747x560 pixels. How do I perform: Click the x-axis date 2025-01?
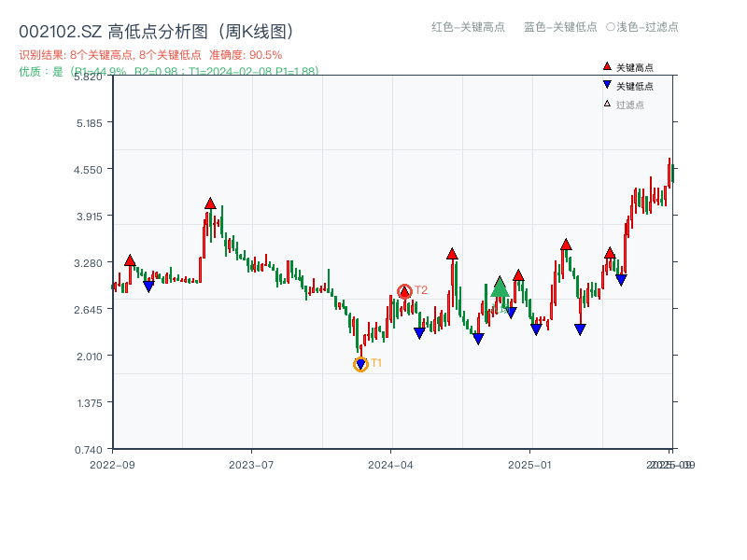[x=529, y=465]
